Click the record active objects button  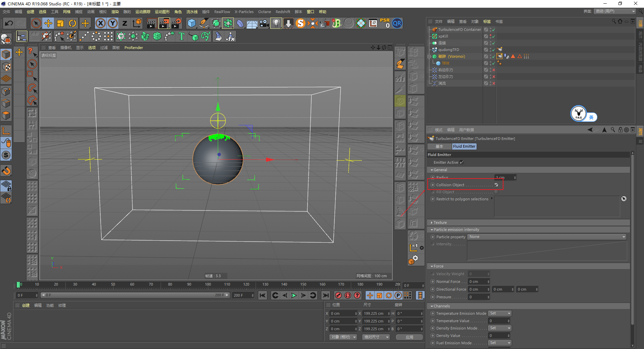coord(338,295)
